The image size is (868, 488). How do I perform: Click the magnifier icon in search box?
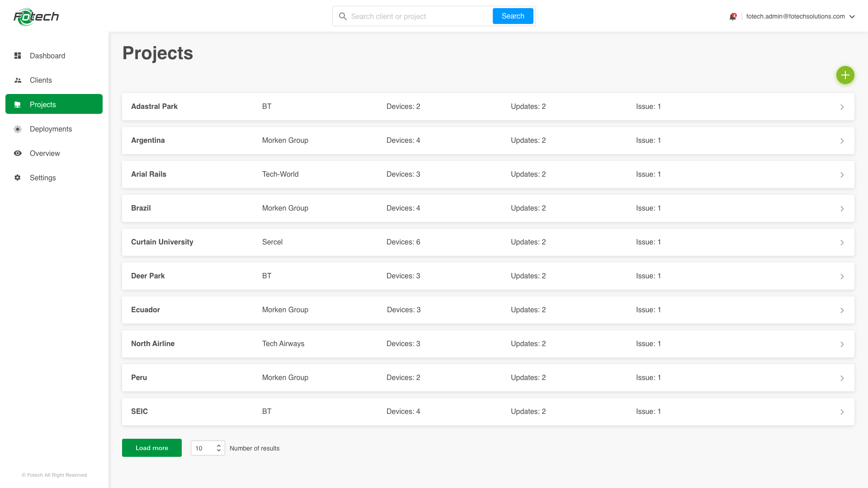pos(343,16)
